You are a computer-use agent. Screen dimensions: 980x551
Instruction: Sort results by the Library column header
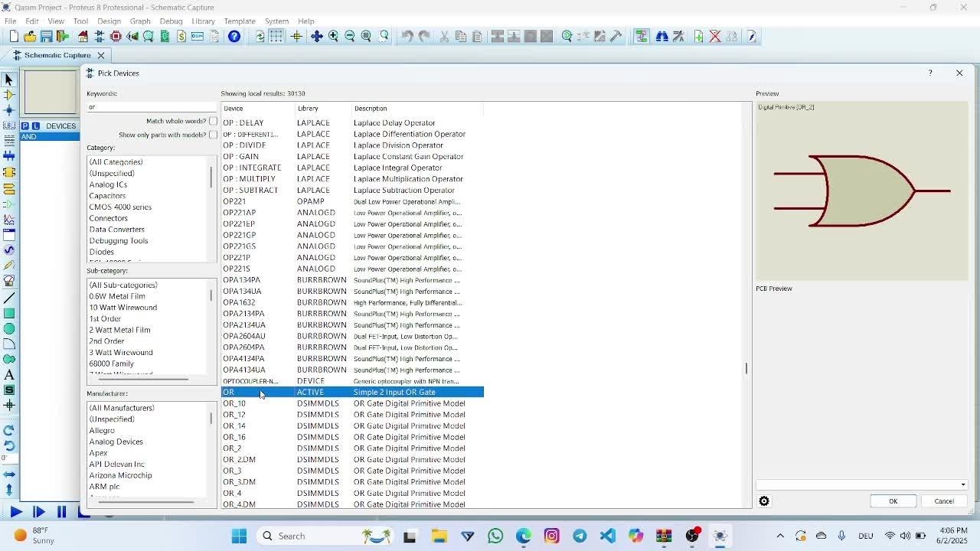click(x=323, y=109)
